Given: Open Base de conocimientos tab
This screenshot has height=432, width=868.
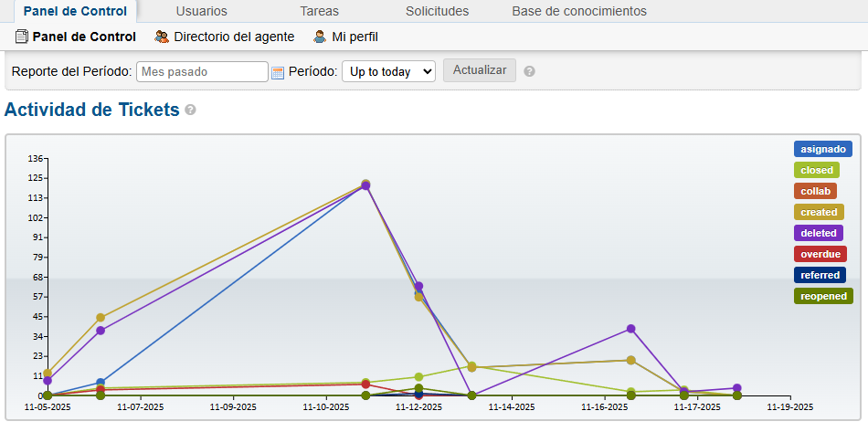Looking at the screenshot, I should 578,11.
